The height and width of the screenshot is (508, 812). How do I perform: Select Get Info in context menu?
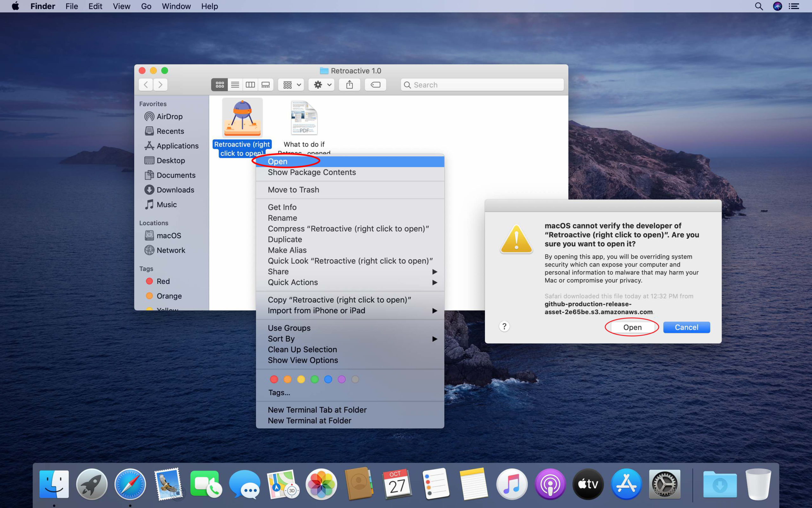click(350, 207)
